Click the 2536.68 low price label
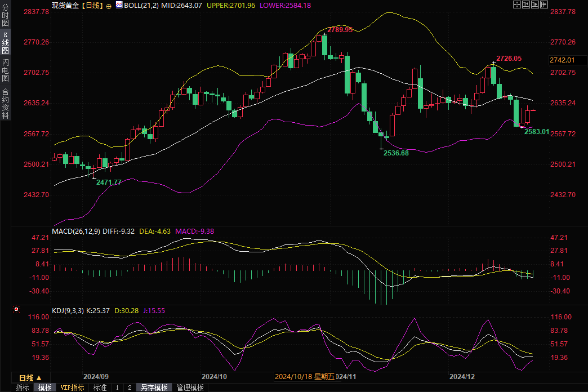 (396, 153)
